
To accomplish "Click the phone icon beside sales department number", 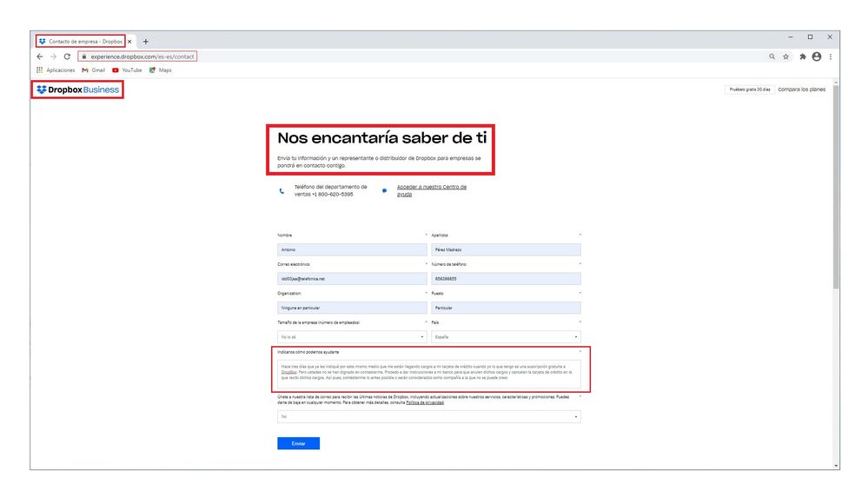I will click(x=282, y=191).
